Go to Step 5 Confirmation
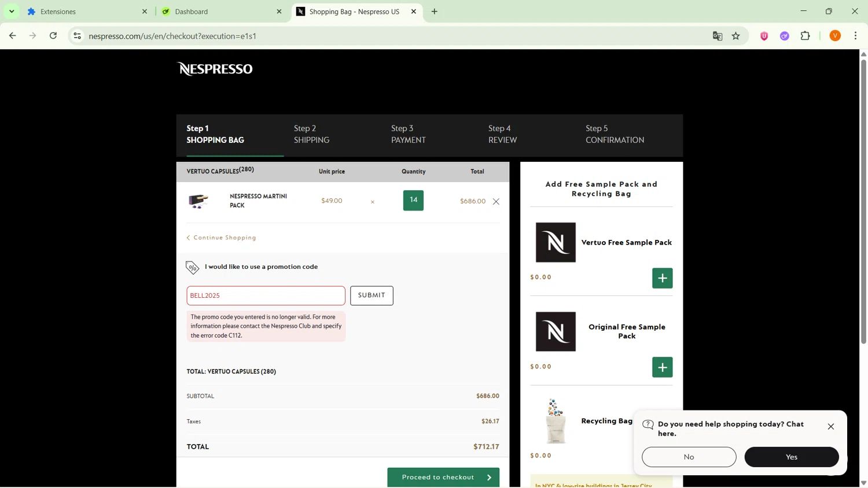The width and height of the screenshot is (868, 488). click(615, 134)
